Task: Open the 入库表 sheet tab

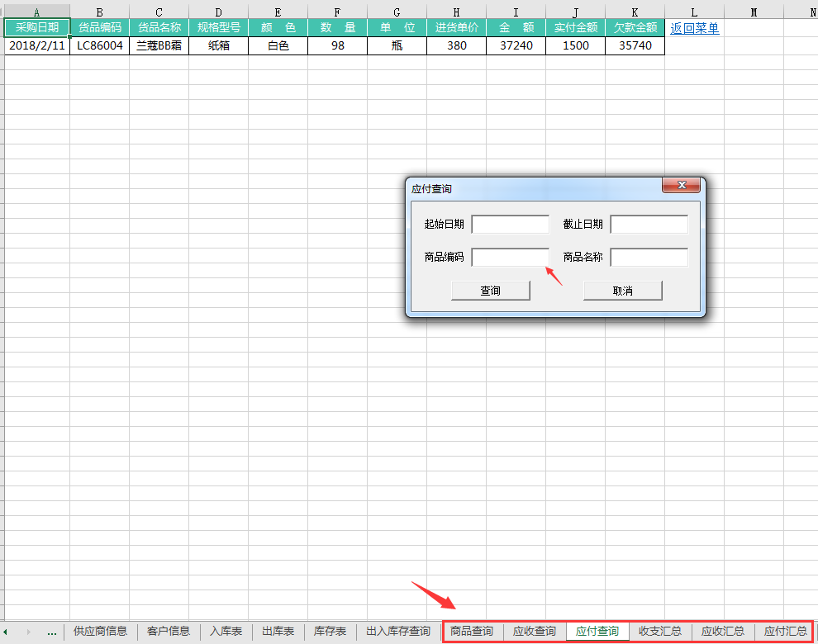Action: (226, 631)
